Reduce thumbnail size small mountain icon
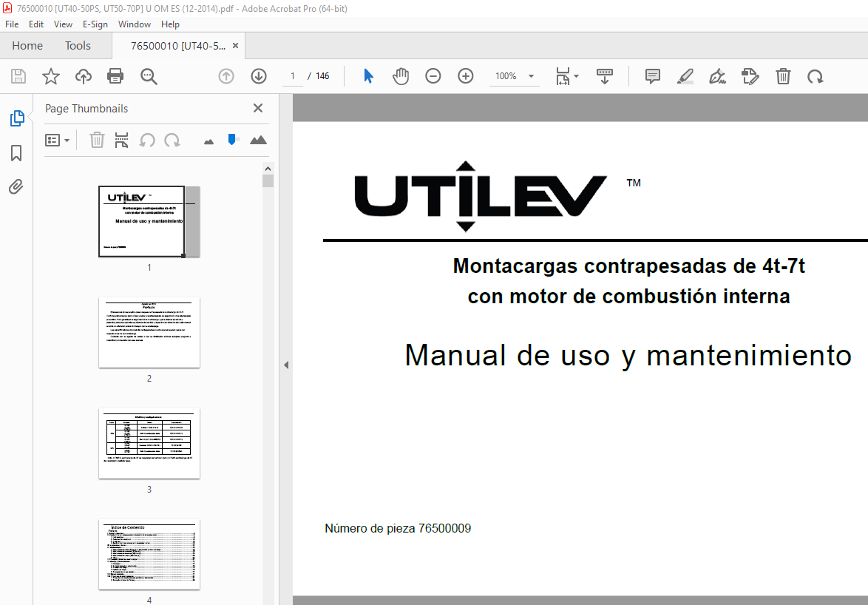The image size is (868, 605). (x=208, y=142)
